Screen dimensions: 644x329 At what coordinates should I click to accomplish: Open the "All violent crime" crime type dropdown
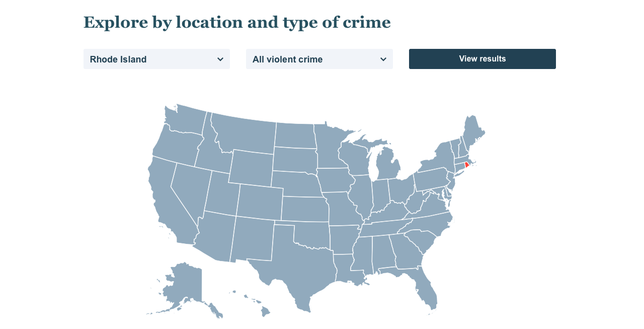(319, 59)
